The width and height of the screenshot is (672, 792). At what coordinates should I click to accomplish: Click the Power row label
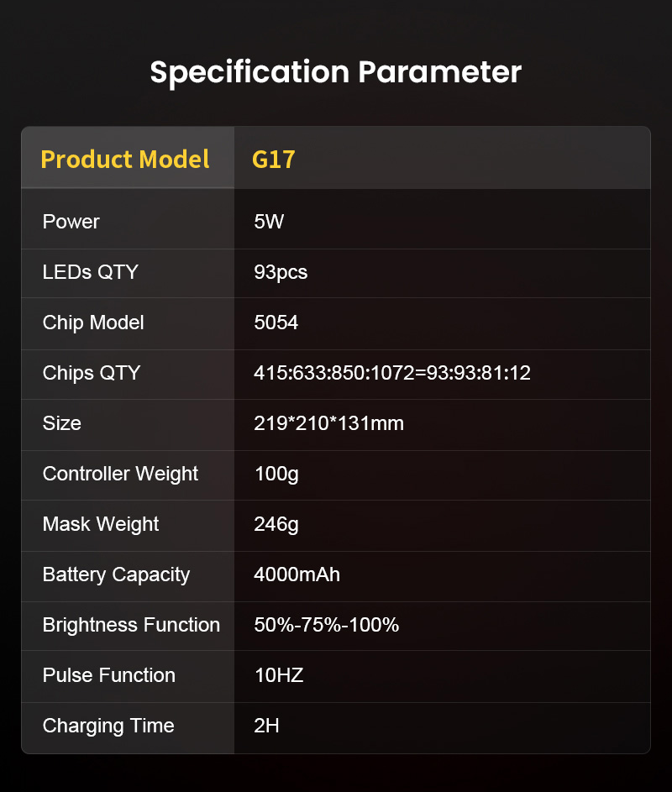(71, 222)
